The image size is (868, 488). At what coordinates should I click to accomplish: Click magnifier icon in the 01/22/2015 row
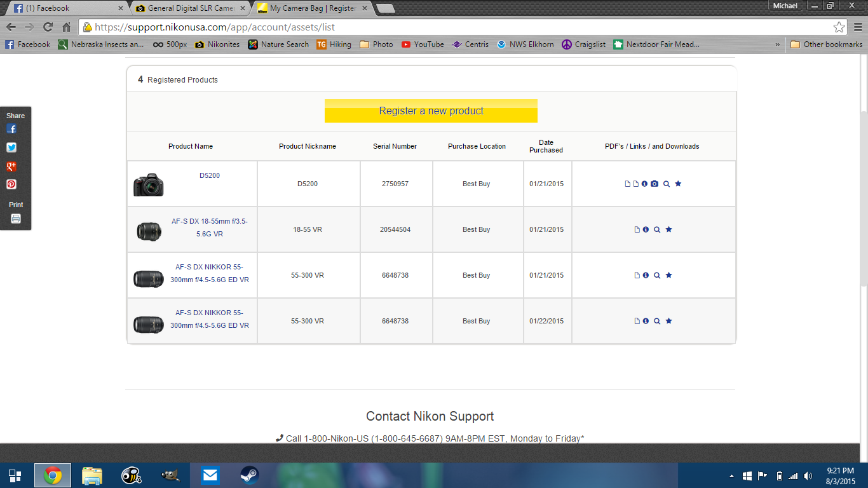coord(657,321)
